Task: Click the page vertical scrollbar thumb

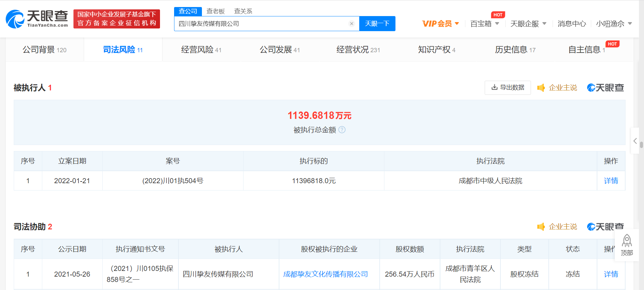Action: point(641,145)
